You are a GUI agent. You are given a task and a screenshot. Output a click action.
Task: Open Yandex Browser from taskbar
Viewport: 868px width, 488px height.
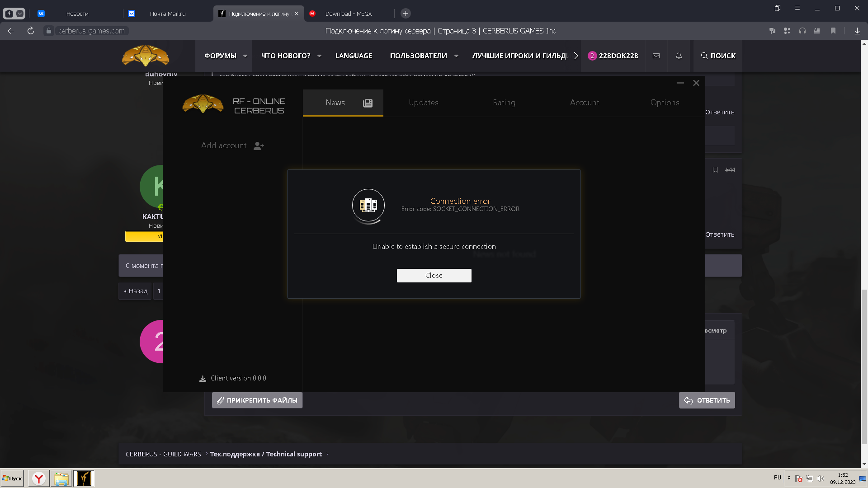(x=39, y=479)
